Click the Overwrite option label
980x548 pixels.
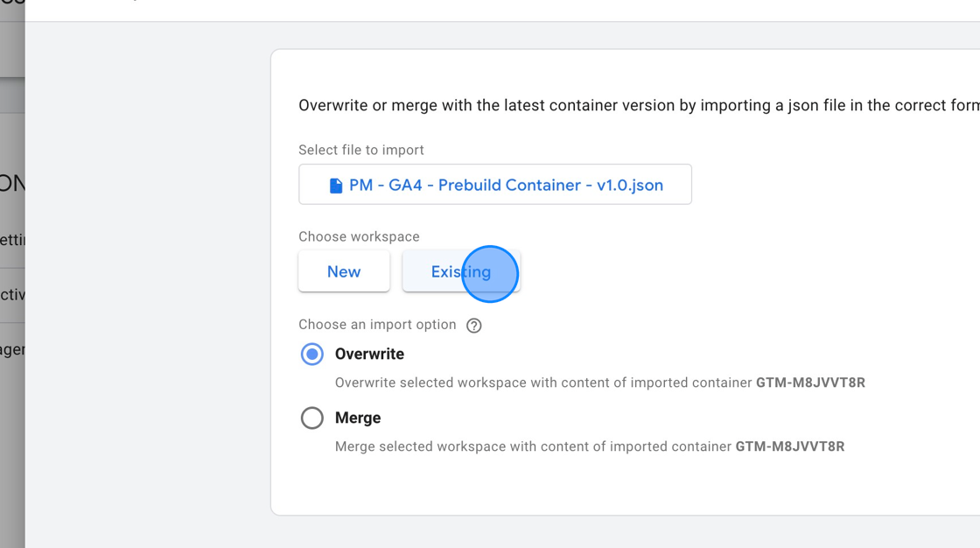tap(369, 354)
